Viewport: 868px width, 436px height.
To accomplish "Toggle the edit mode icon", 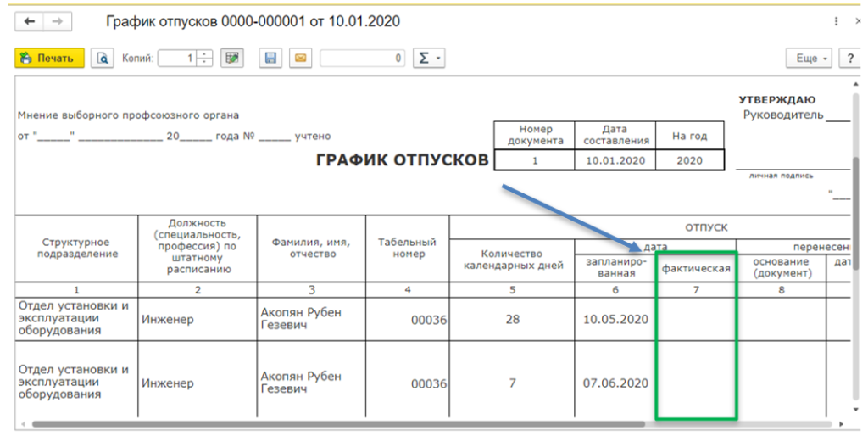I will click(231, 59).
